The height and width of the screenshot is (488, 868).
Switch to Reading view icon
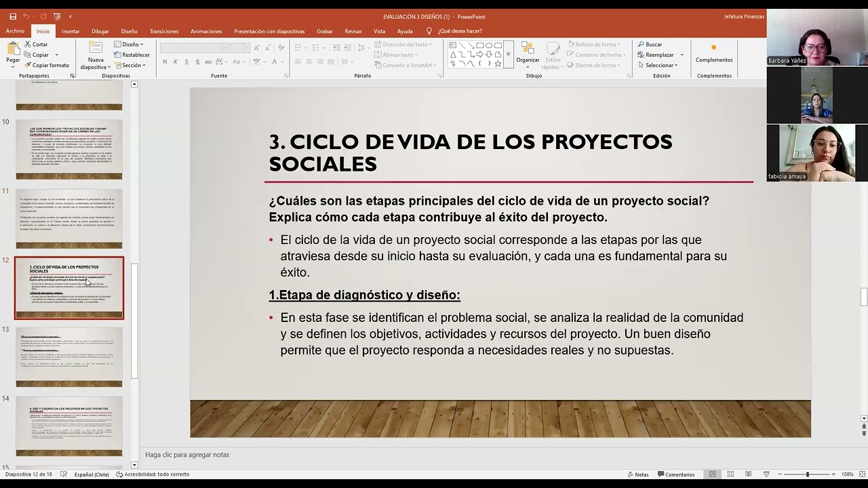click(748, 474)
